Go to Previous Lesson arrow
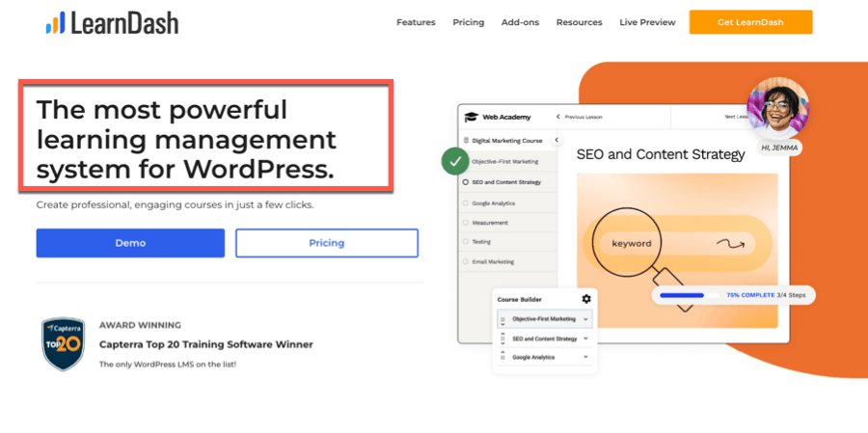The height and width of the screenshot is (433, 868). (x=558, y=117)
